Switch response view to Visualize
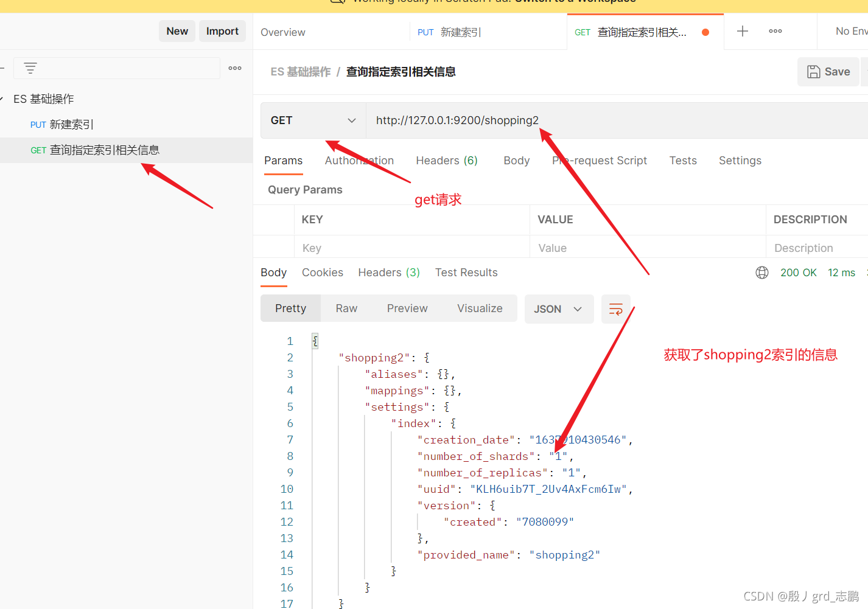This screenshot has width=868, height=609. click(480, 308)
